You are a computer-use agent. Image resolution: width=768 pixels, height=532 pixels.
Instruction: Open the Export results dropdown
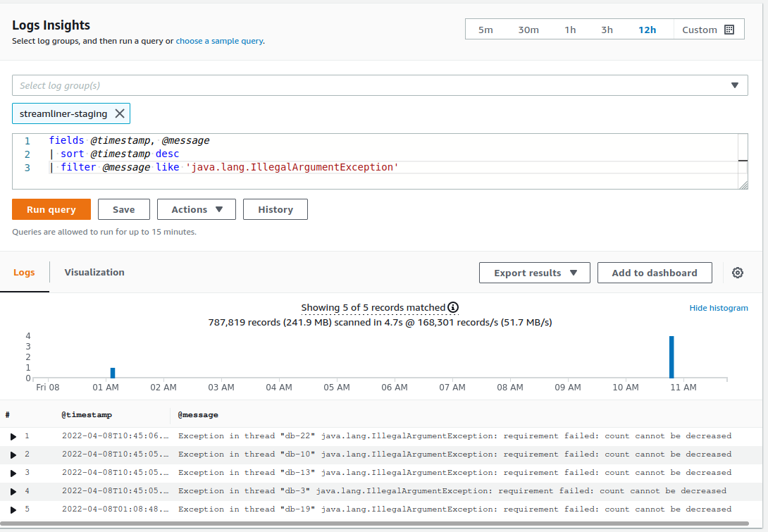[x=534, y=273]
